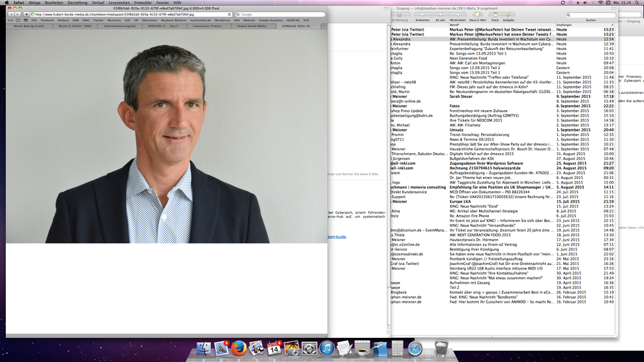Open the Darstellung menu
Viewport: 644px width, 362px height.
pyautogui.click(x=77, y=3)
